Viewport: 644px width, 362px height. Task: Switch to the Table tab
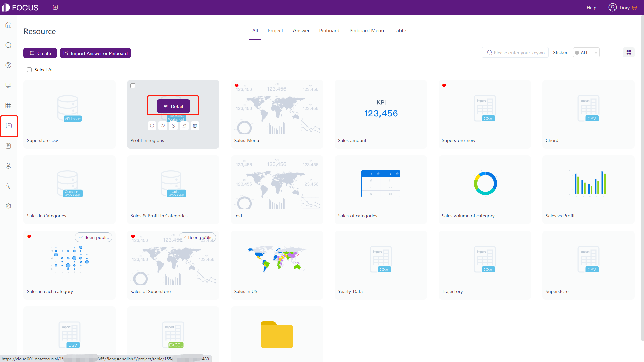[x=400, y=31]
